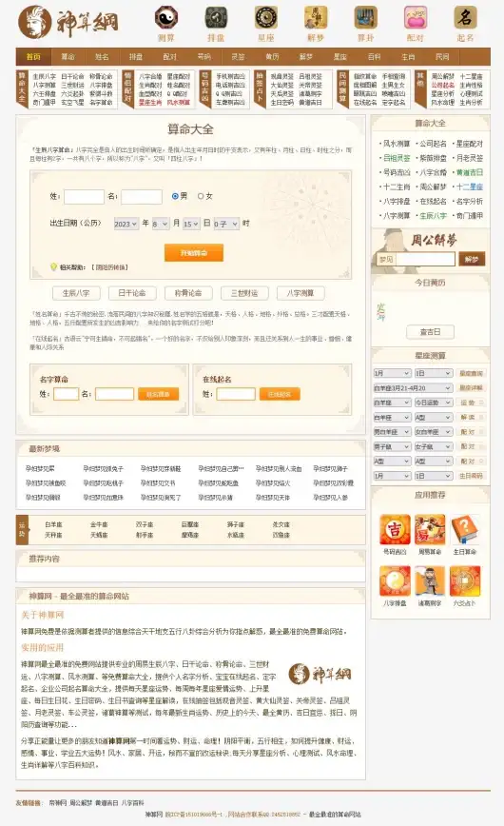Open the 女子鼠 zodiac dropdown
Viewport: 504px width, 826px height.
(433, 446)
